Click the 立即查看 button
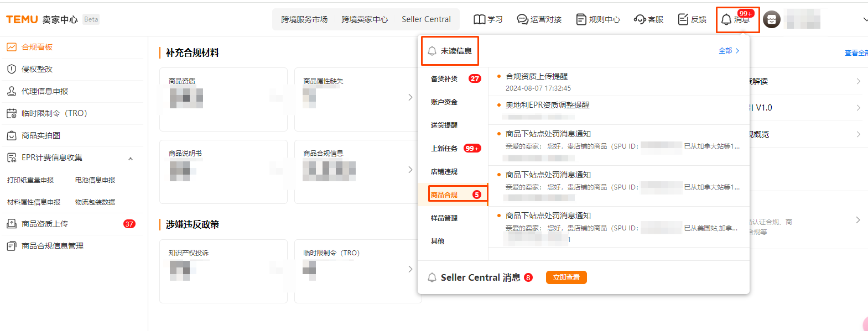 point(566,278)
